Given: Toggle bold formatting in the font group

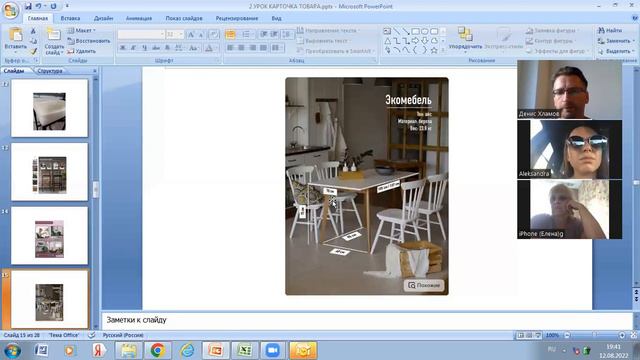Looking at the screenshot, I should [x=122, y=48].
